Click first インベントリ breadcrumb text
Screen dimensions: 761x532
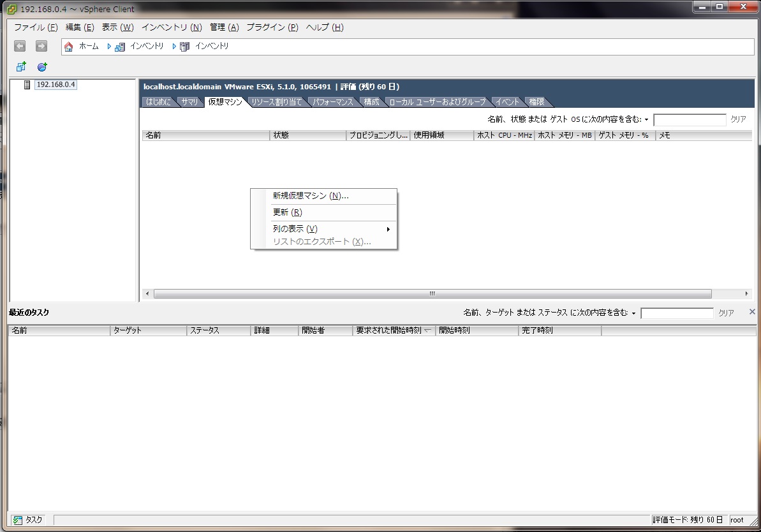coord(147,46)
